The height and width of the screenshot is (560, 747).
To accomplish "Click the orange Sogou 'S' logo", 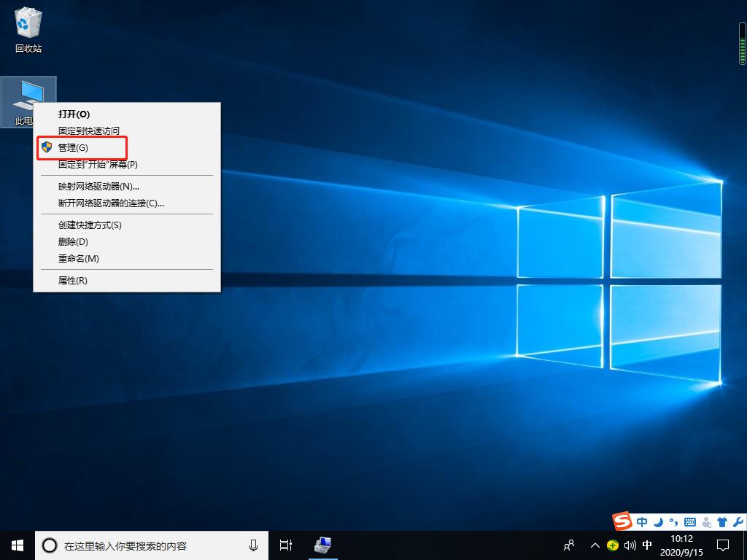I will (622, 521).
